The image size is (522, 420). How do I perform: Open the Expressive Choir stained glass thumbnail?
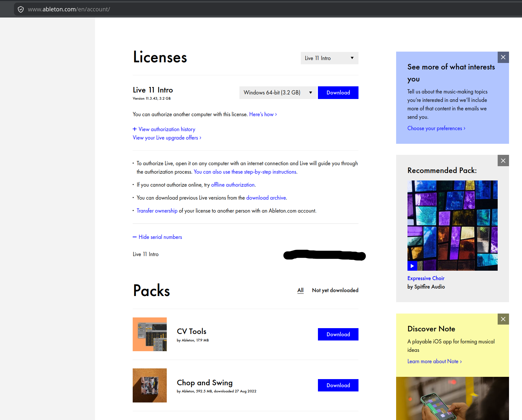pos(453,226)
